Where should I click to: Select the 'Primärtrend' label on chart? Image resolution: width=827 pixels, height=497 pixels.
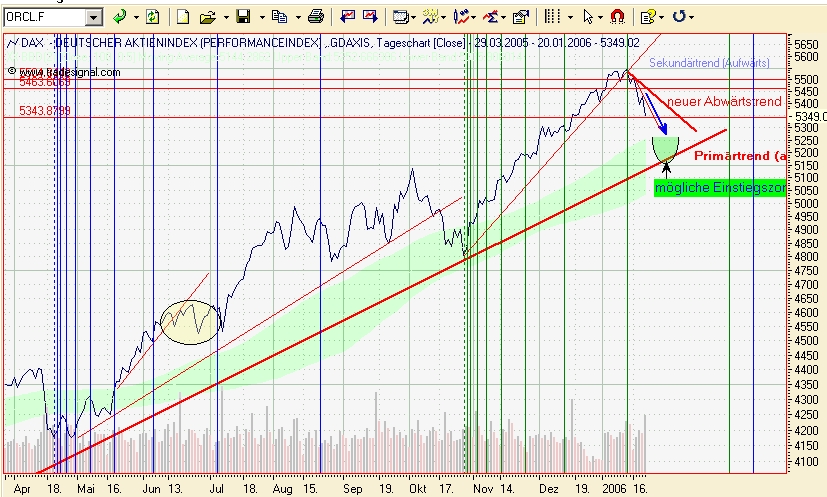pos(740,156)
